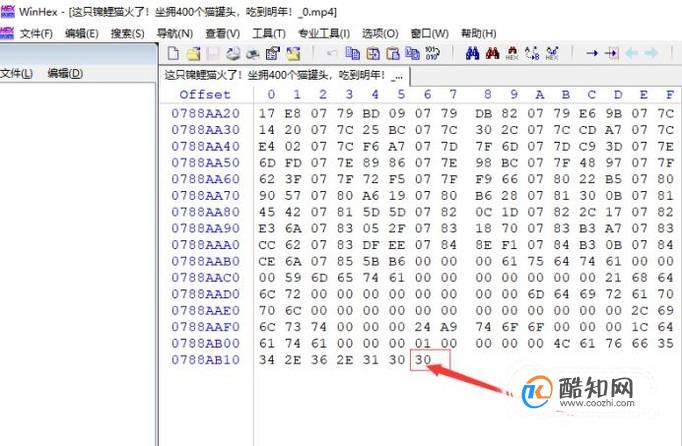This screenshot has width=682, height=446.
Task: Select byte FD in row 0788AA50
Action: [x=293, y=163]
